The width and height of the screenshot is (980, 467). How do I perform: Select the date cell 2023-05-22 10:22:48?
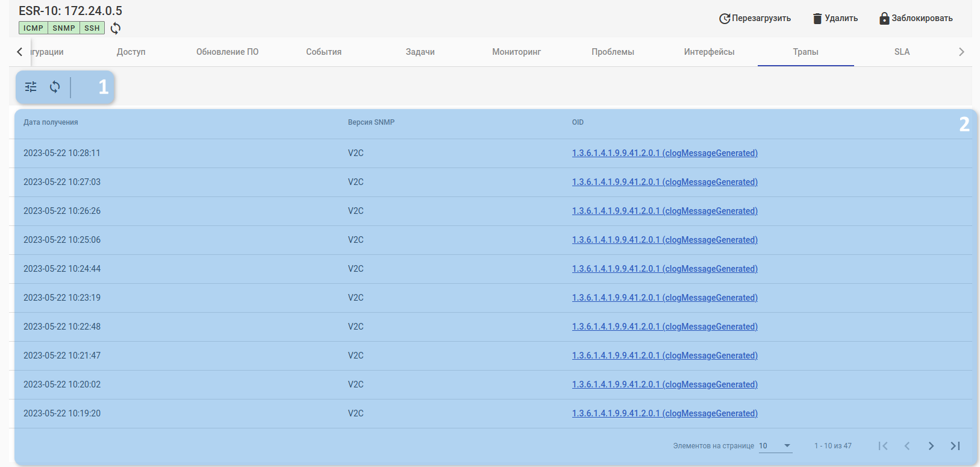pos(62,327)
